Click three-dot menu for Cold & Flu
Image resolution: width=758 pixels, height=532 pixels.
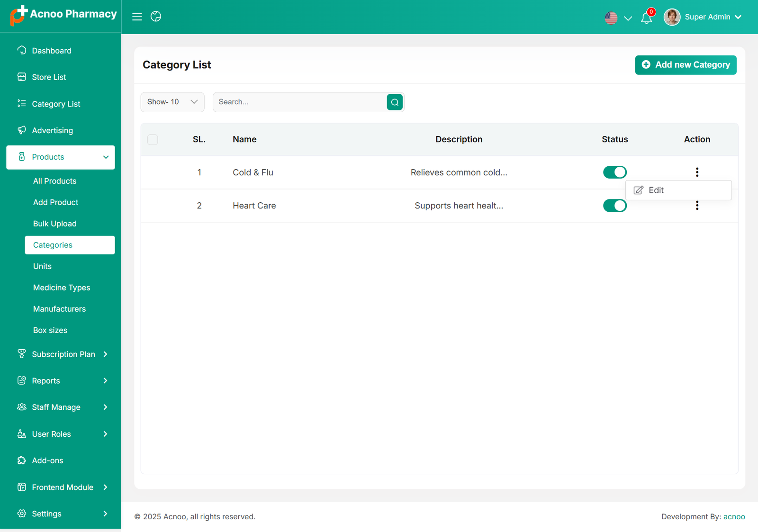697,172
